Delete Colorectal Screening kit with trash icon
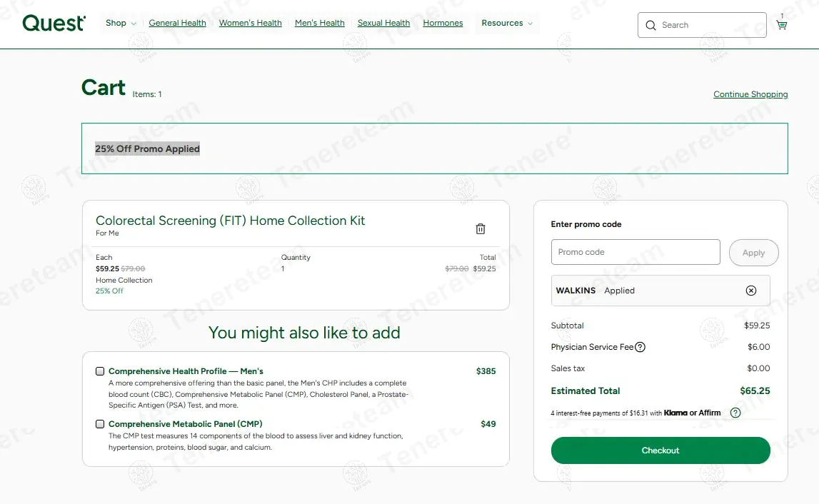Screen dimensions: 819x504 (481, 228)
